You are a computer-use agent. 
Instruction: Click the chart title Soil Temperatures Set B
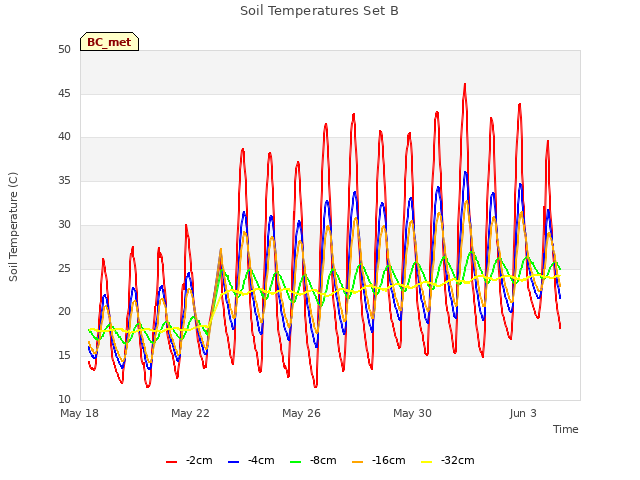click(x=319, y=11)
